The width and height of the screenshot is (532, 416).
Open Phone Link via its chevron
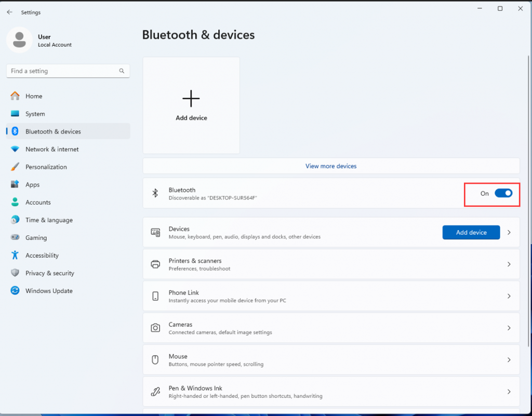click(509, 296)
